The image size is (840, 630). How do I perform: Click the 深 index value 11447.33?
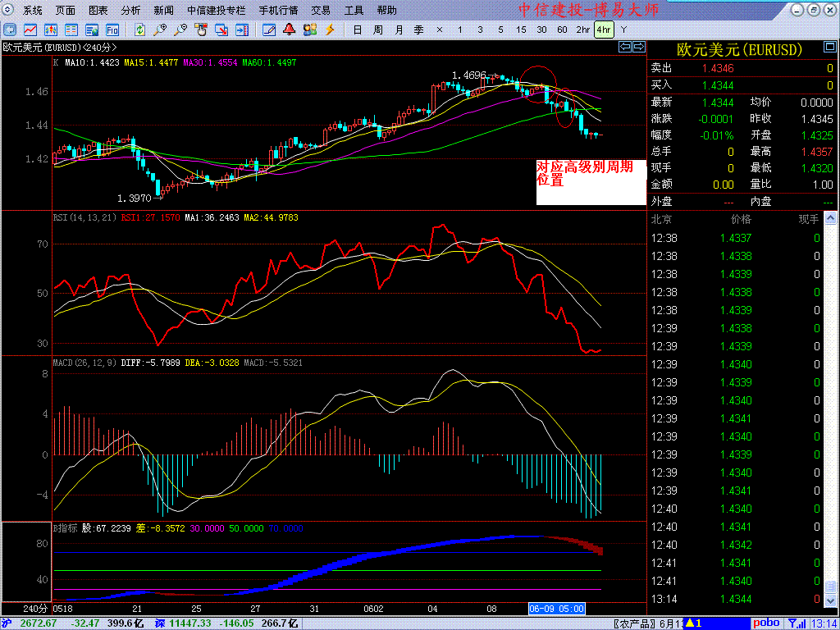pyautogui.click(x=190, y=623)
